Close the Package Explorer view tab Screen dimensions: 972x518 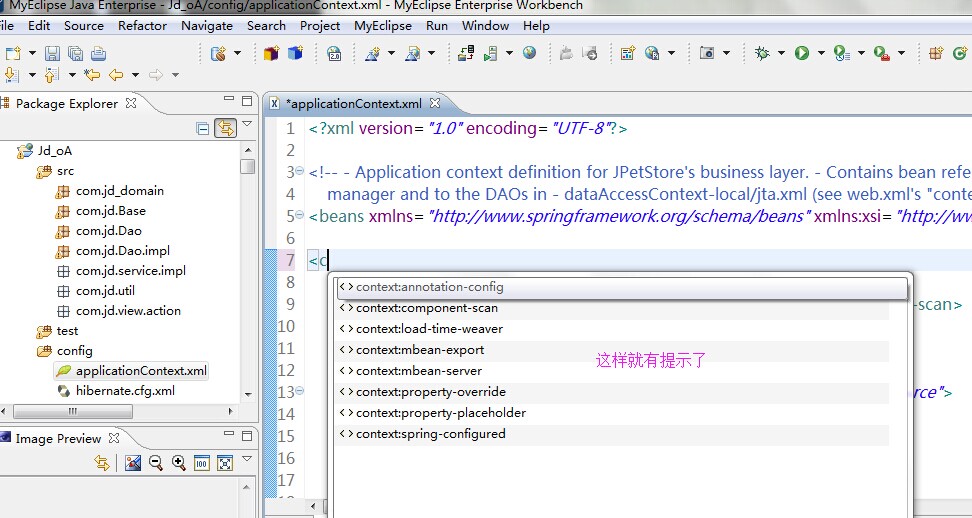131,103
